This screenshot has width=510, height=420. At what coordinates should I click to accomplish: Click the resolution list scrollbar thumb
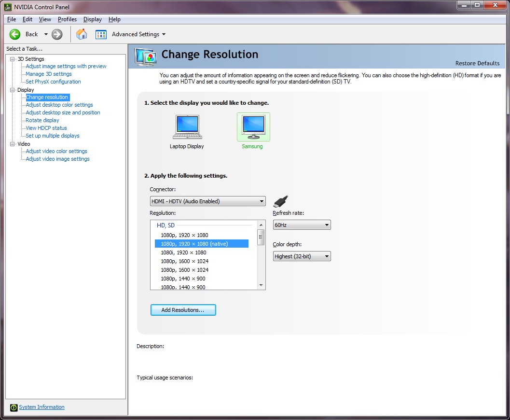pyautogui.click(x=261, y=237)
